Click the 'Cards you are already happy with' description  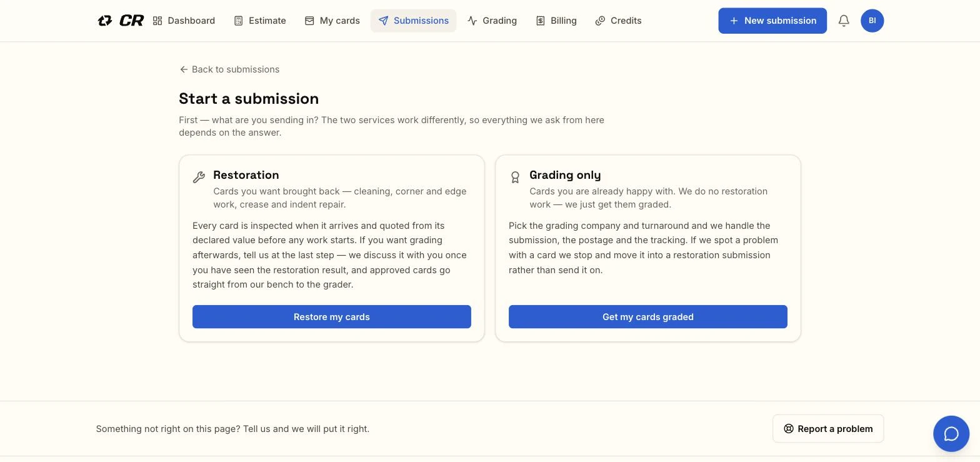[649, 198]
